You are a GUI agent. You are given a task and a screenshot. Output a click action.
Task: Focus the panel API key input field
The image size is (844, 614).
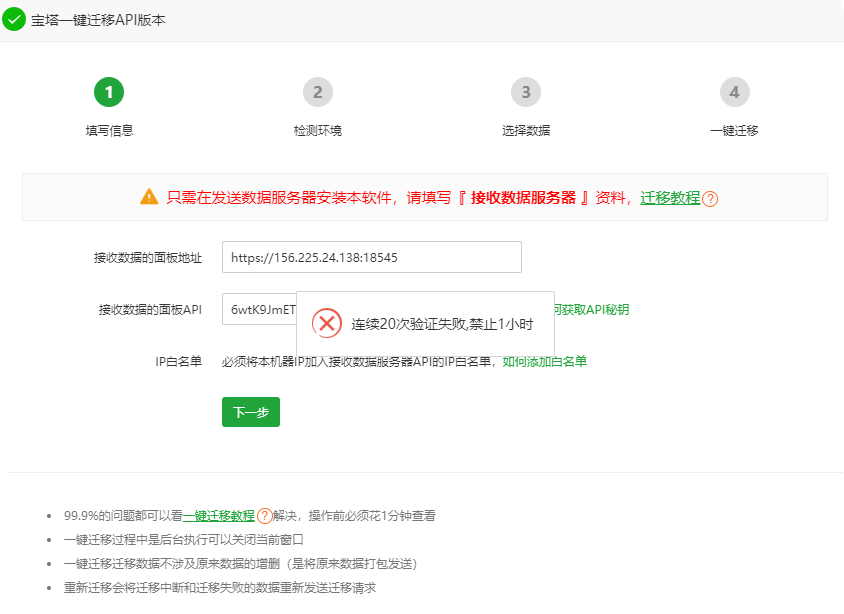[259, 309]
